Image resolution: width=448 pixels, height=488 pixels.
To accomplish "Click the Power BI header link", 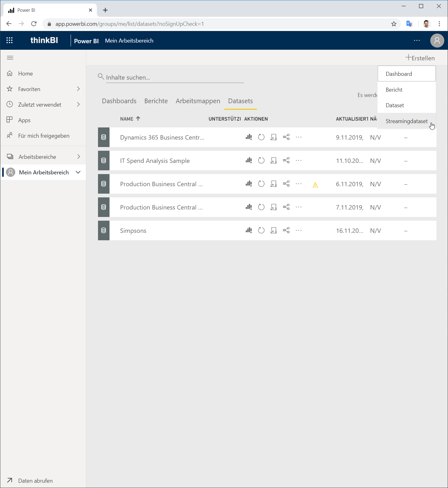I will click(x=86, y=41).
